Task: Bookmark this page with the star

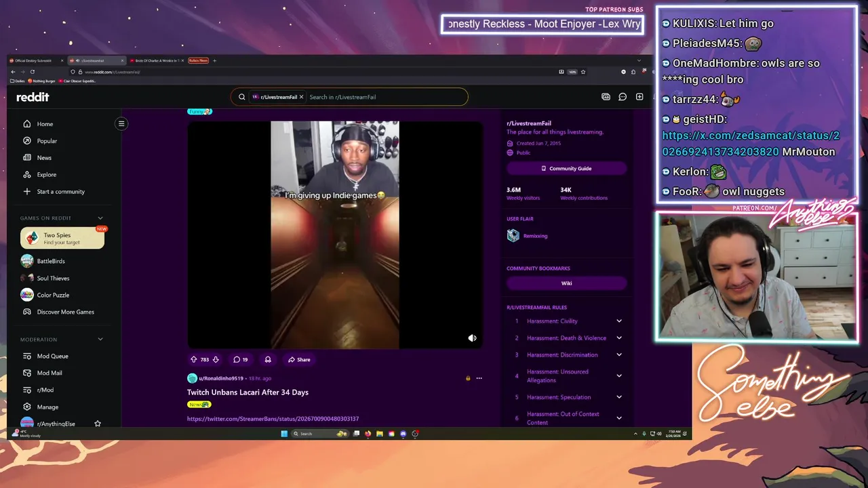Action: tap(583, 72)
